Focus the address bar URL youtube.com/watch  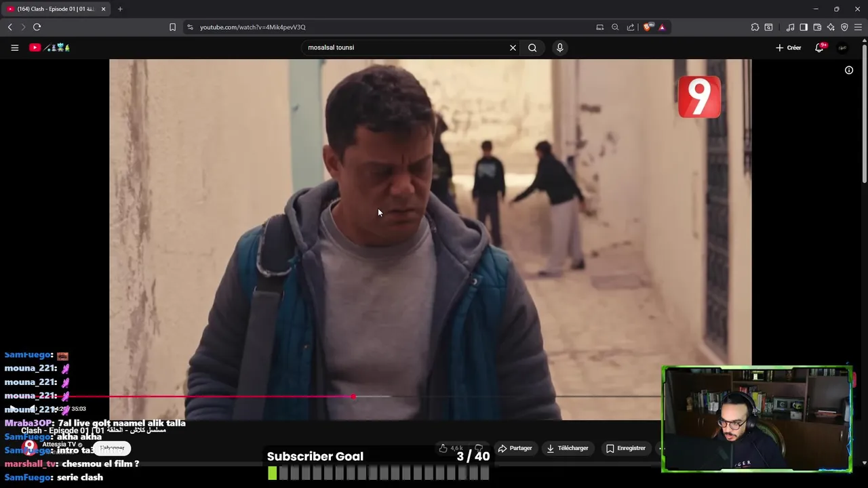(x=252, y=27)
